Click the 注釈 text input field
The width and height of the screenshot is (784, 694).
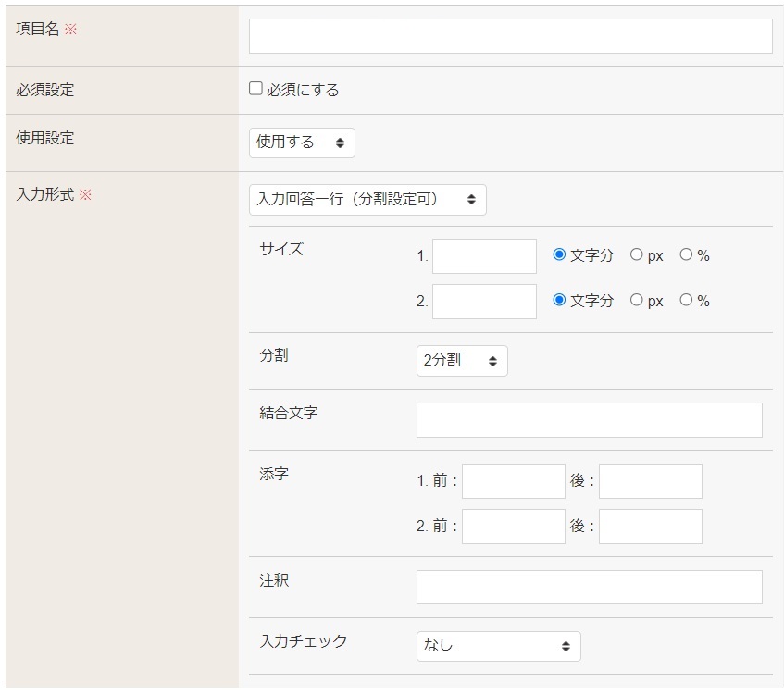pyautogui.click(x=589, y=587)
